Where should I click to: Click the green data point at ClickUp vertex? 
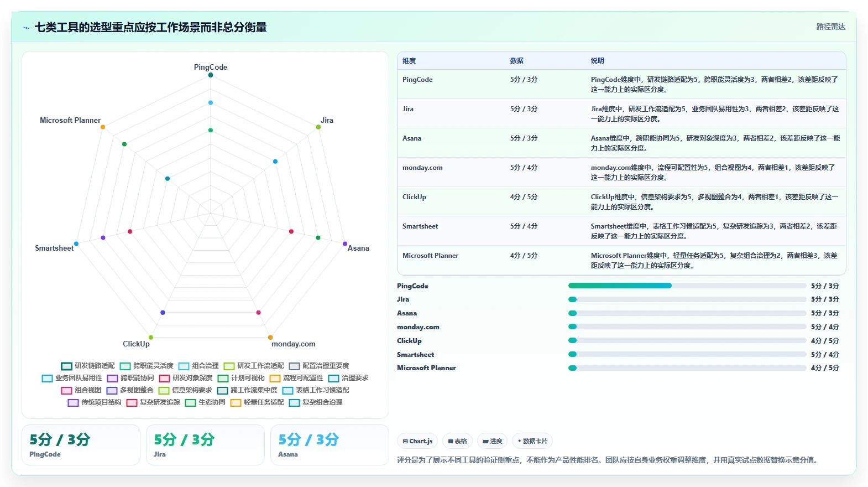coord(151,338)
